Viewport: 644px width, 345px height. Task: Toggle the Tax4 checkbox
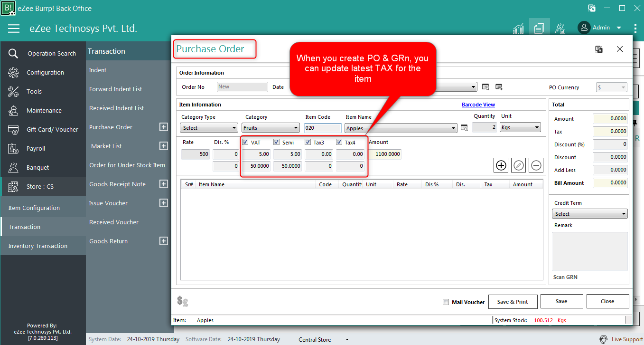point(339,142)
